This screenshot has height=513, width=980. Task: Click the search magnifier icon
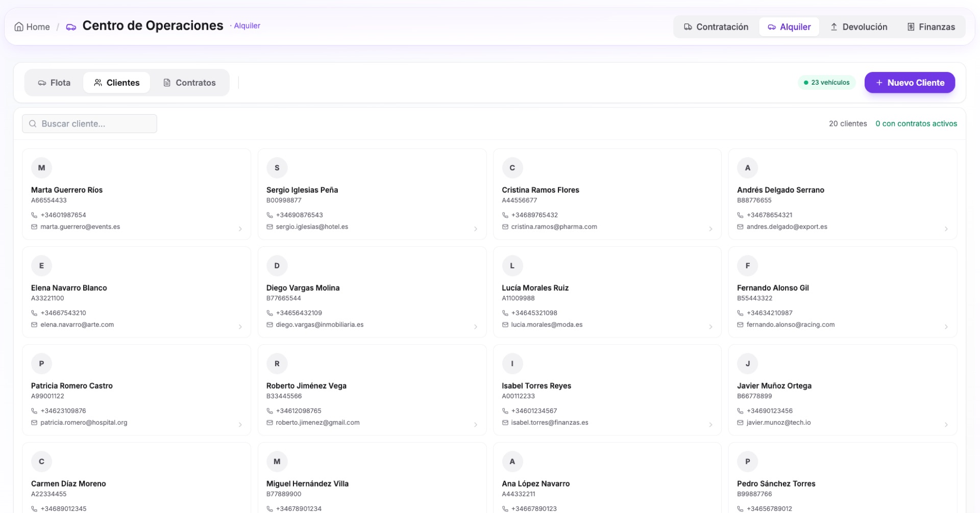[32, 123]
